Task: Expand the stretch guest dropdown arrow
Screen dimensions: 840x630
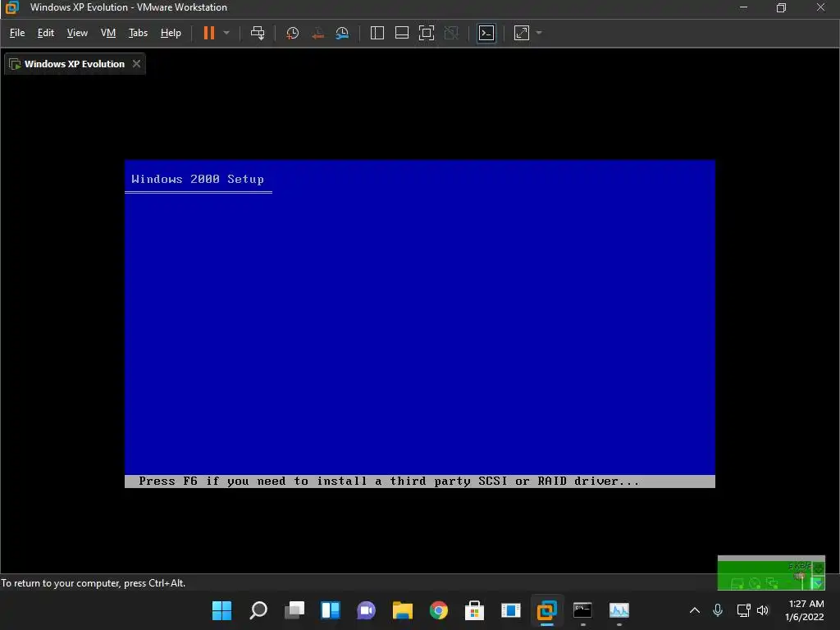Action: tap(539, 33)
